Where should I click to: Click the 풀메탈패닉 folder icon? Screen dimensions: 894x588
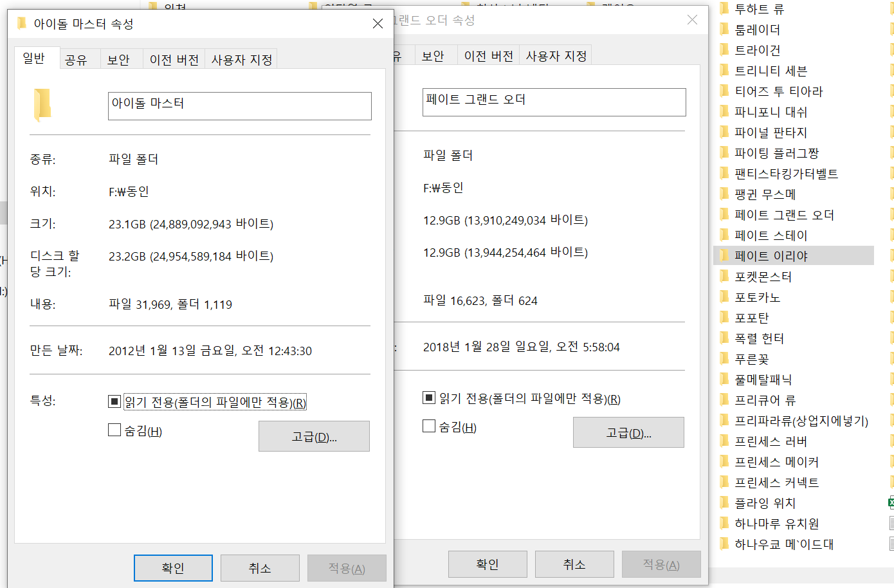[x=724, y=380]
